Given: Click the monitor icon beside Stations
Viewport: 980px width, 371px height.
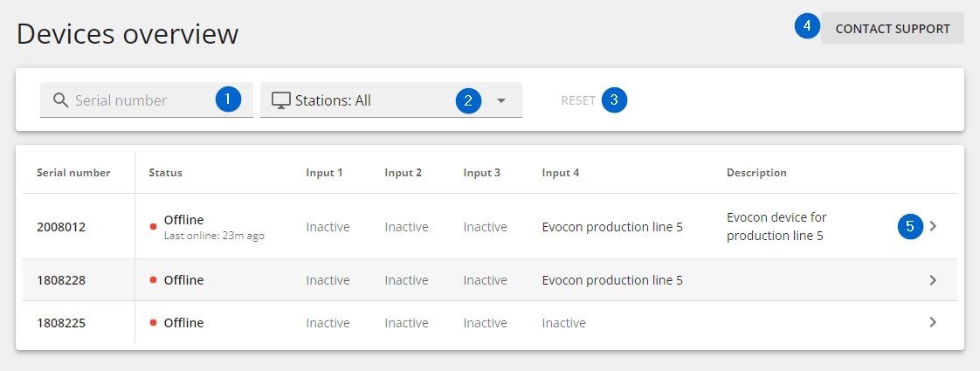Looking at the screenshot, I should (x=281, y=100).
